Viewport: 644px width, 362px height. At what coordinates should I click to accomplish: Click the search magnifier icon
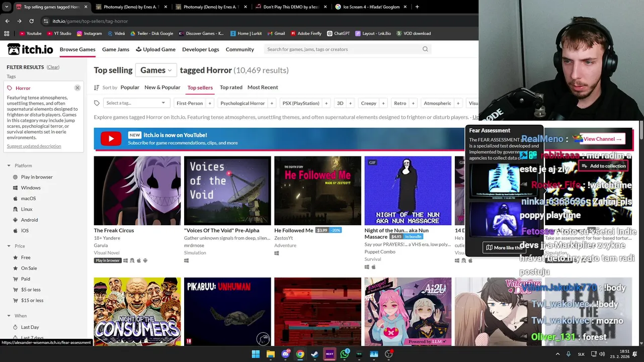[x=425, y=49]
